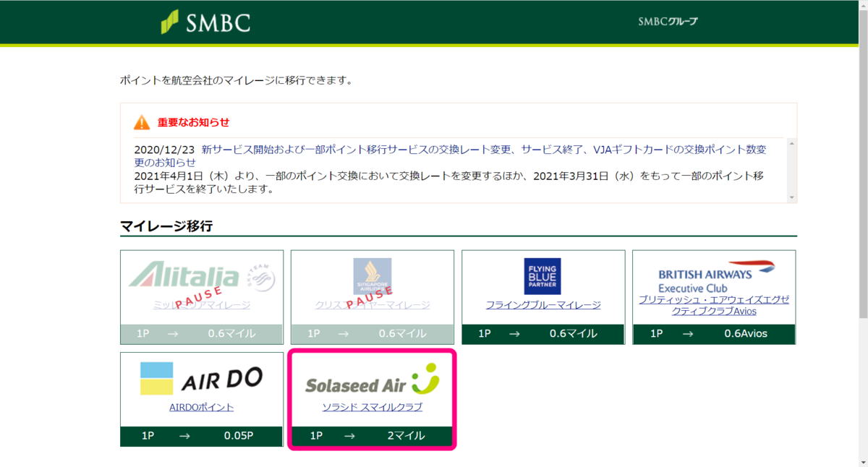Click the notice box scroll-down arrow
The height and width of the screenshot is (467, 868).
[791, 197]
